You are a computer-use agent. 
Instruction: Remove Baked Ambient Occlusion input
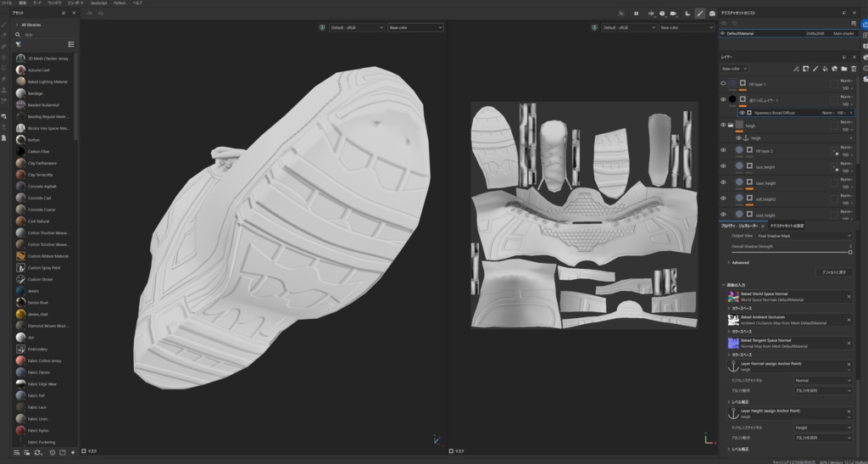pos(849,320)
